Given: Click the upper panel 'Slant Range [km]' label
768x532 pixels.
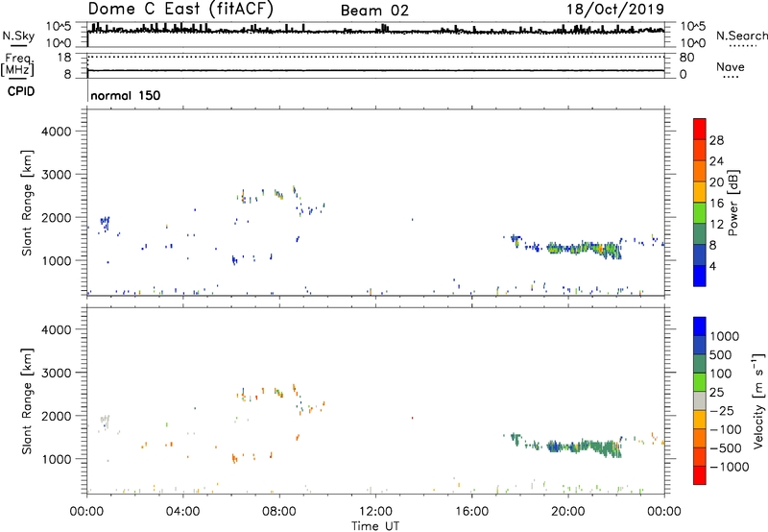Looking at the screenshot, I should (x=27, y=203).
